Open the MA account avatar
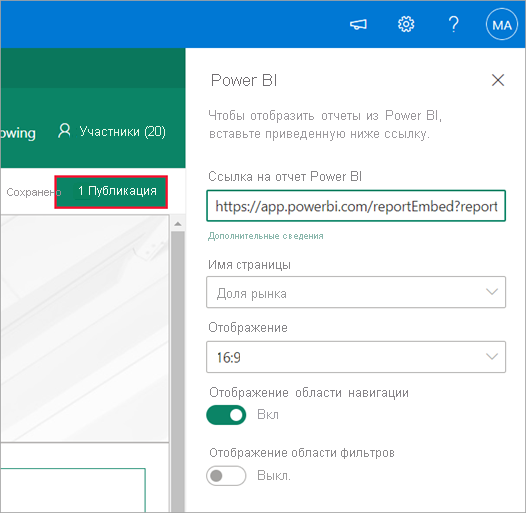 [502, 24]
